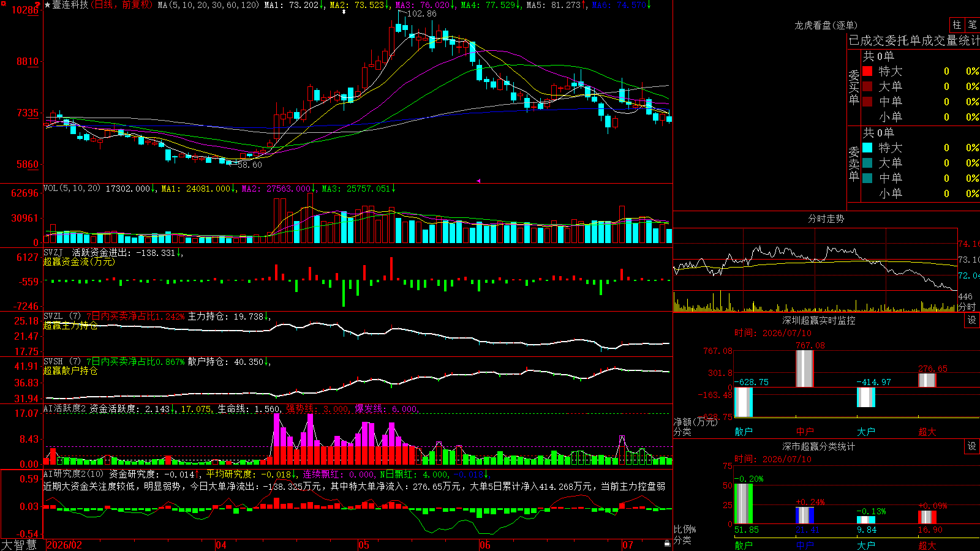This screenshot has height=551, width=980.
Task: Switch to 笔 tick display mode
Action: pyautogui.click(x=973, y=24)
